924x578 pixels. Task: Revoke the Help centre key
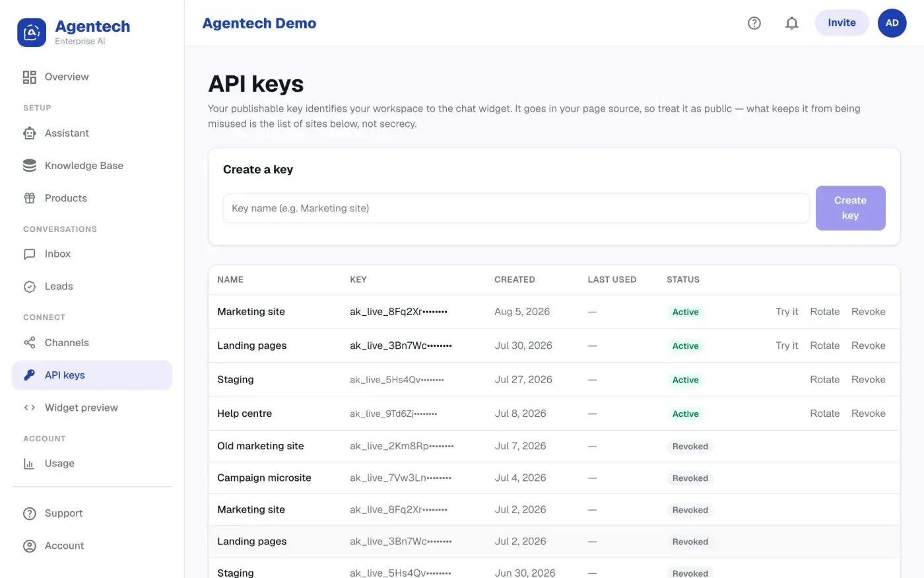click(x=869, y=414)
